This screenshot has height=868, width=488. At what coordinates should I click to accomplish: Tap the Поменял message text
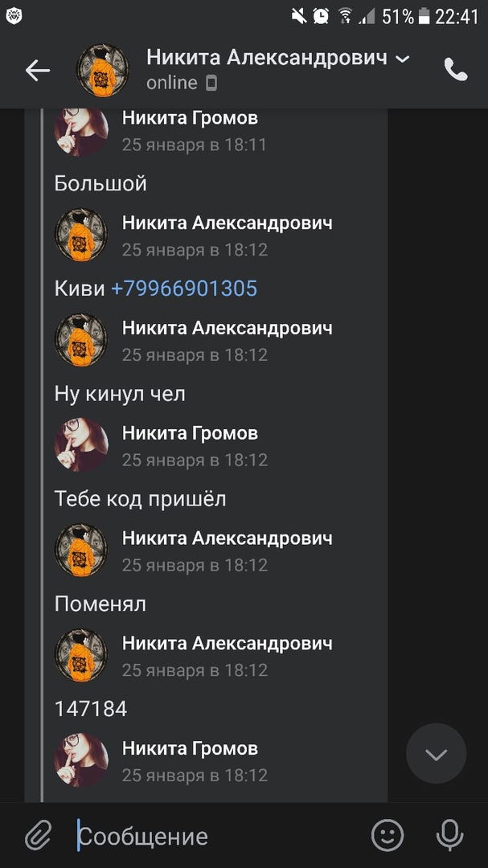click(100, 604)
